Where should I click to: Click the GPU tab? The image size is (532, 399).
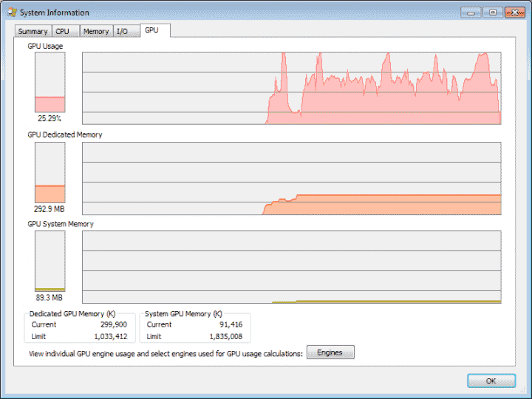tap(155, 30)
